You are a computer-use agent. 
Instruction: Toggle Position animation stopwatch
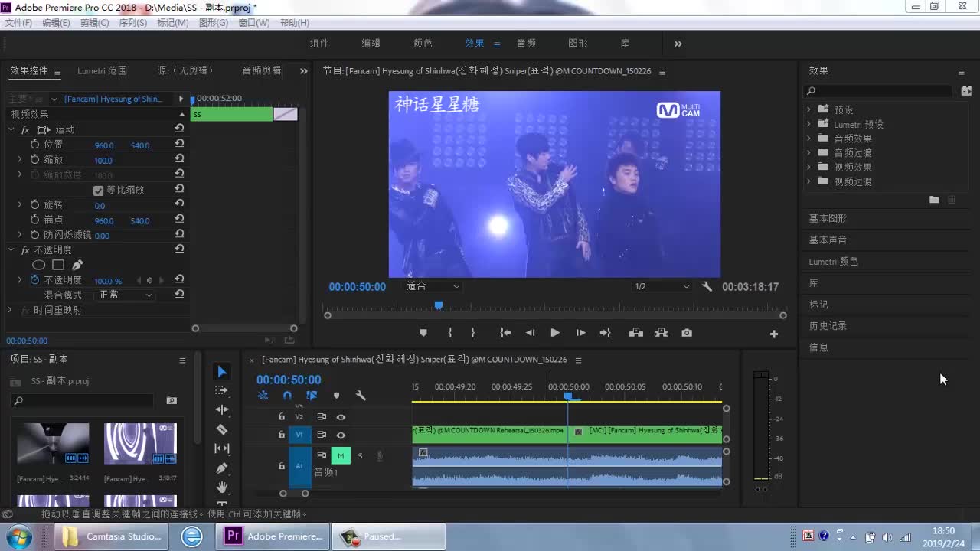34,145
